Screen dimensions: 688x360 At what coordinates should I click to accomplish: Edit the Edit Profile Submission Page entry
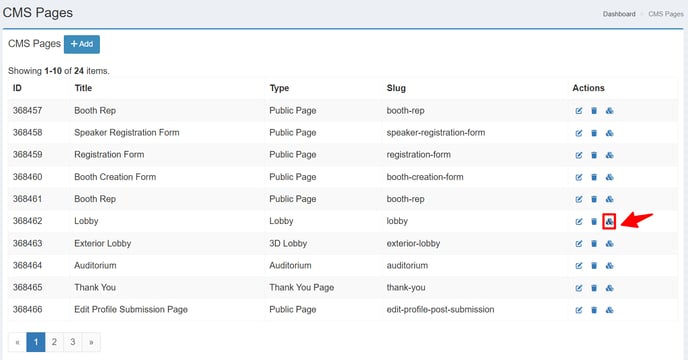click(579, 310)
